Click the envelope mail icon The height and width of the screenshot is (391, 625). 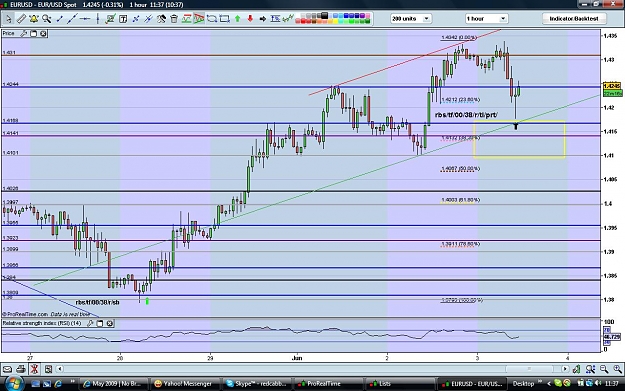[8, 369]
